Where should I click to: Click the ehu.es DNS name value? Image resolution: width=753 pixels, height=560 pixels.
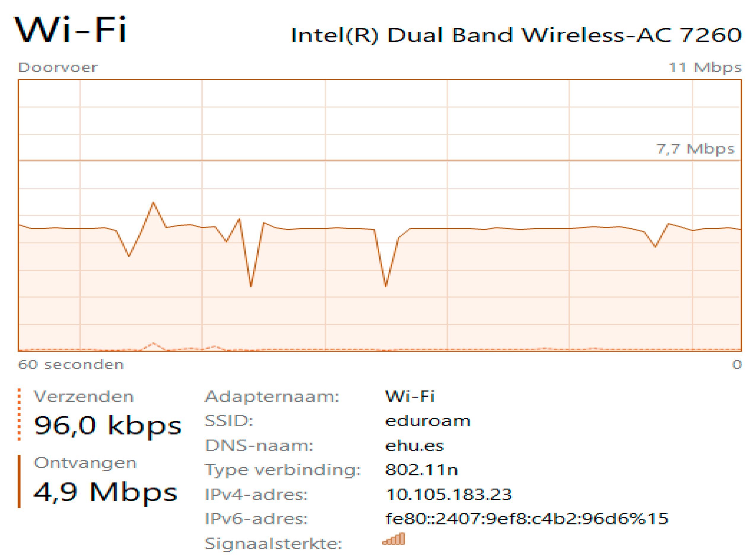pos(414,446)
